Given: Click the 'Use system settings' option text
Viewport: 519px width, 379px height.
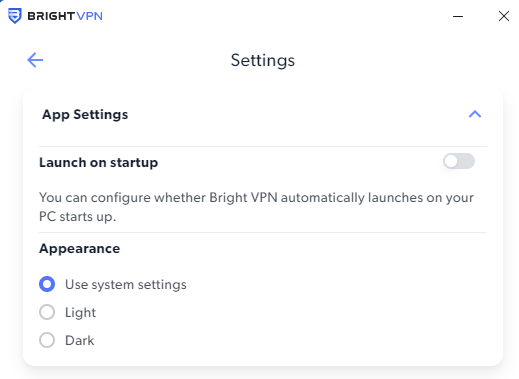Looking at the screenshot, I should 126,285.
